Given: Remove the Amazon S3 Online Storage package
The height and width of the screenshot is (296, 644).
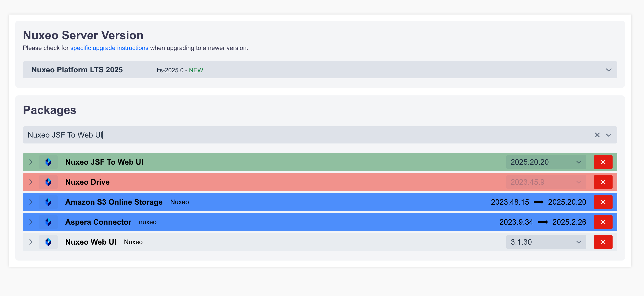Looking at the screenshot, I should click(603, 202).
